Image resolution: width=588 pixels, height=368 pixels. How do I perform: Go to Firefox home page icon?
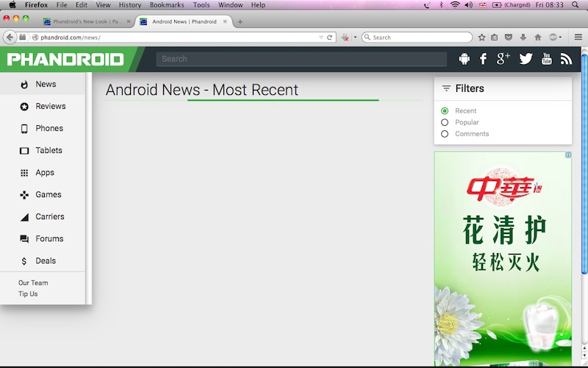pos(537,37)
